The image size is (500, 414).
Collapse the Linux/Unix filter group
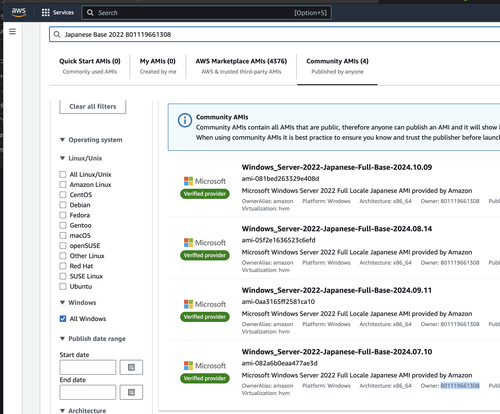pyautogui.click(x=62, y=158)
